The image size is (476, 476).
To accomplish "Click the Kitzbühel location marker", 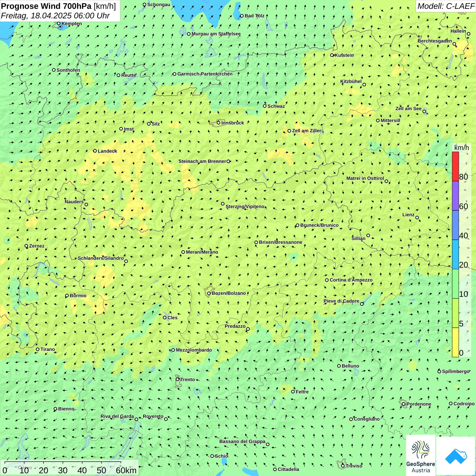I will 364,85.
